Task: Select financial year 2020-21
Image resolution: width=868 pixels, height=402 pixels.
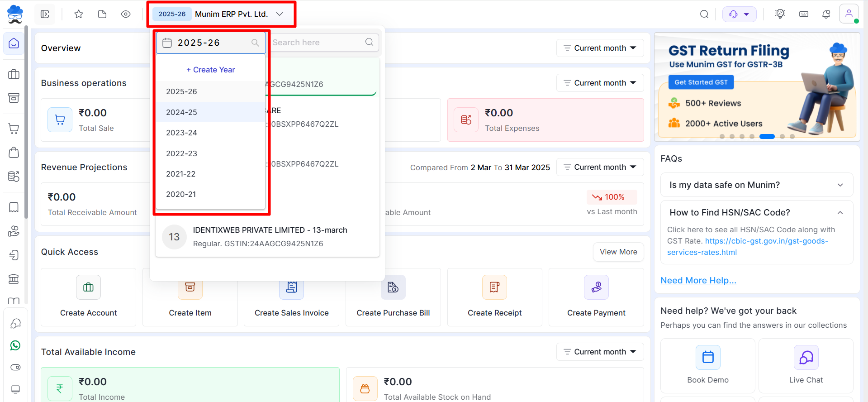Action: (211, 194)
